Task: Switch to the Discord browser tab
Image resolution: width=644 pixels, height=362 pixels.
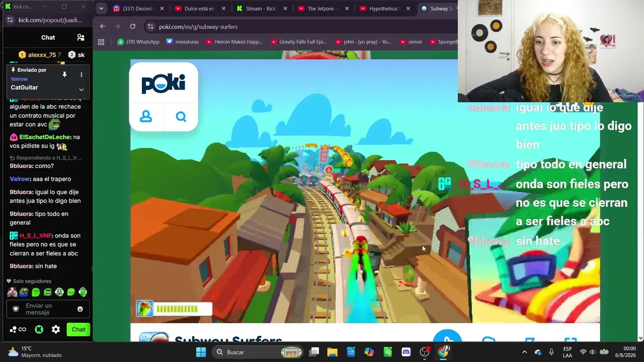Action: click(137, 9)
